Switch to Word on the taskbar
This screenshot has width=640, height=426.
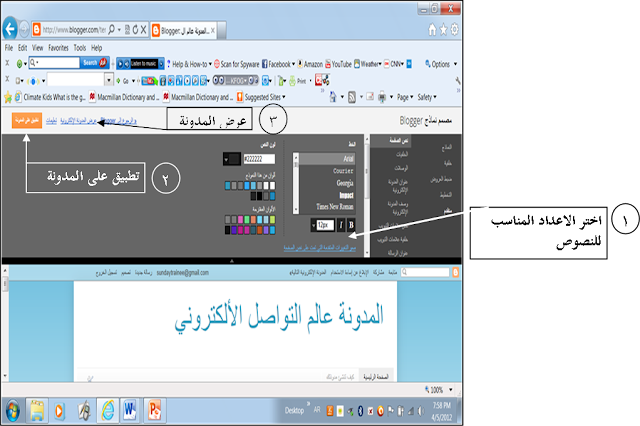(x=131, y=410)
